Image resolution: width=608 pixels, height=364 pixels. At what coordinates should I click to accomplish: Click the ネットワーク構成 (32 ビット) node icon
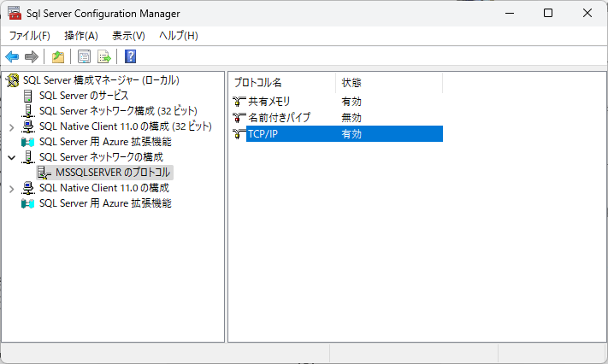point(27,111)
